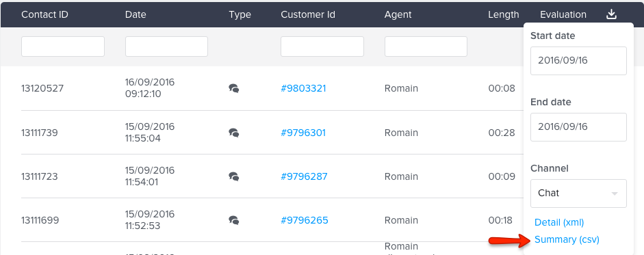The width and height of the screenshot is (644, 255).
Task: Open customer #9803321
Action: coord(303,88)
